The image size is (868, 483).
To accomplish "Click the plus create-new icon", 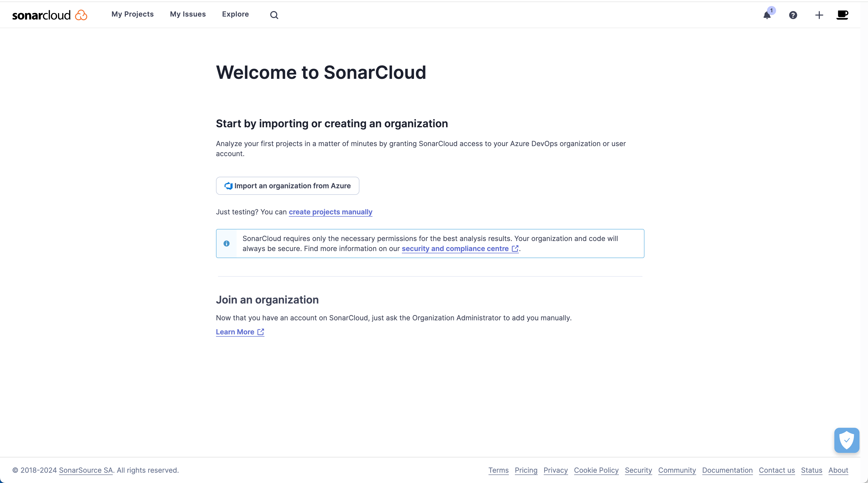I will (819, 15).
